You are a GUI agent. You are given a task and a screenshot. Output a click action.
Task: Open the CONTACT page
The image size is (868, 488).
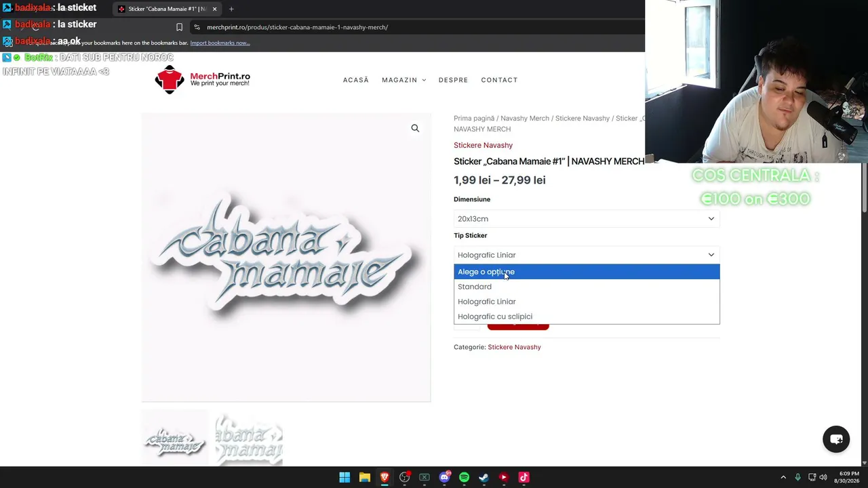click(x=499, y=80)
